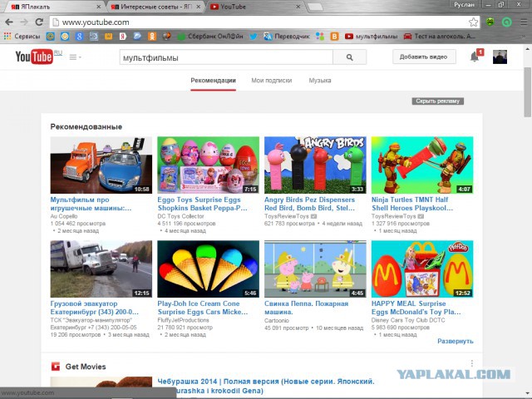Screen dimensions: 532x399
Task: Open Play-Doh Ice Cream Cone link
Action: tap(203, 308)
